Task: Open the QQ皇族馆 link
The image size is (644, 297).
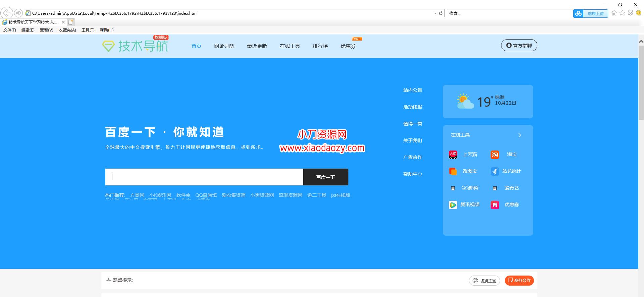Action: 206,195
